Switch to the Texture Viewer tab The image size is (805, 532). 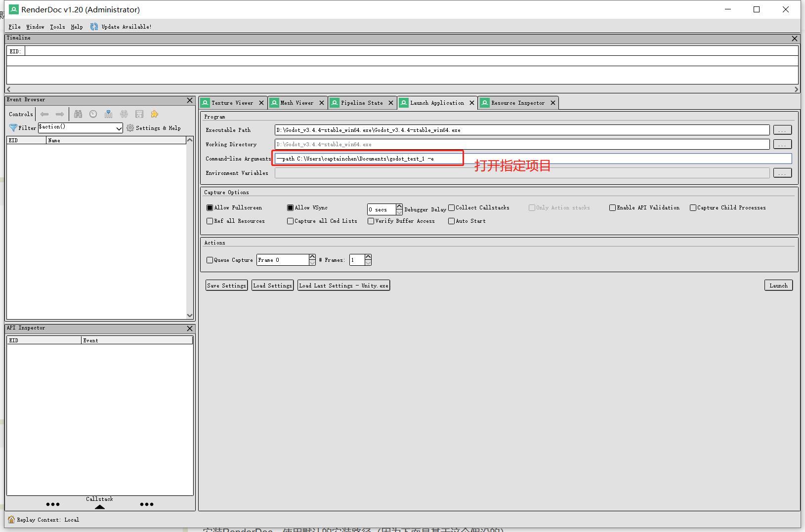click(x=232, y=103)
